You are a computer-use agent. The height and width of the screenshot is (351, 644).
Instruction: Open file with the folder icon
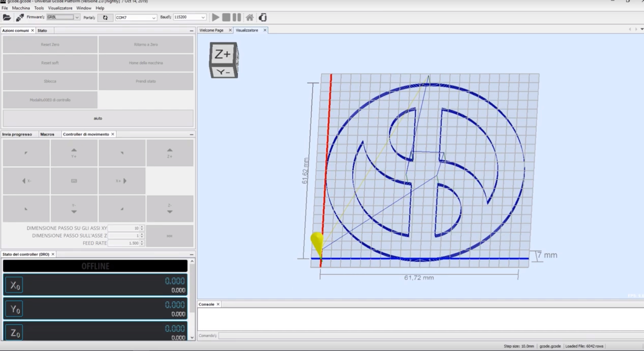pyautogui.click(x=7, y=17)
